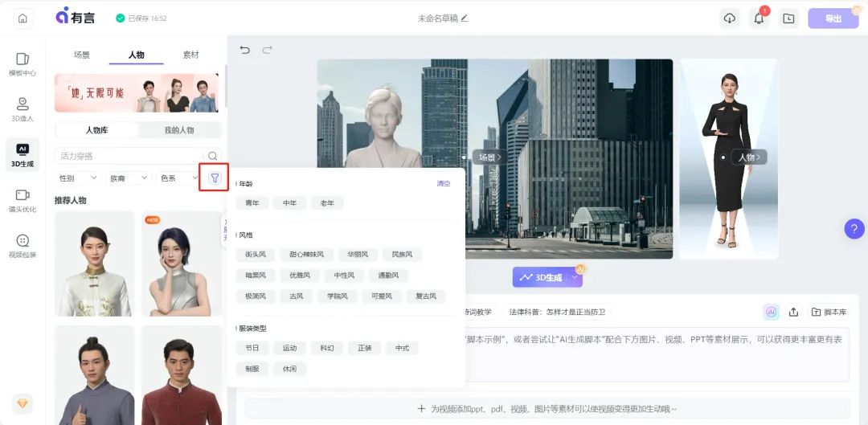Open the 色系 dropdown
The image size is (868, 425).
point(178,178)
